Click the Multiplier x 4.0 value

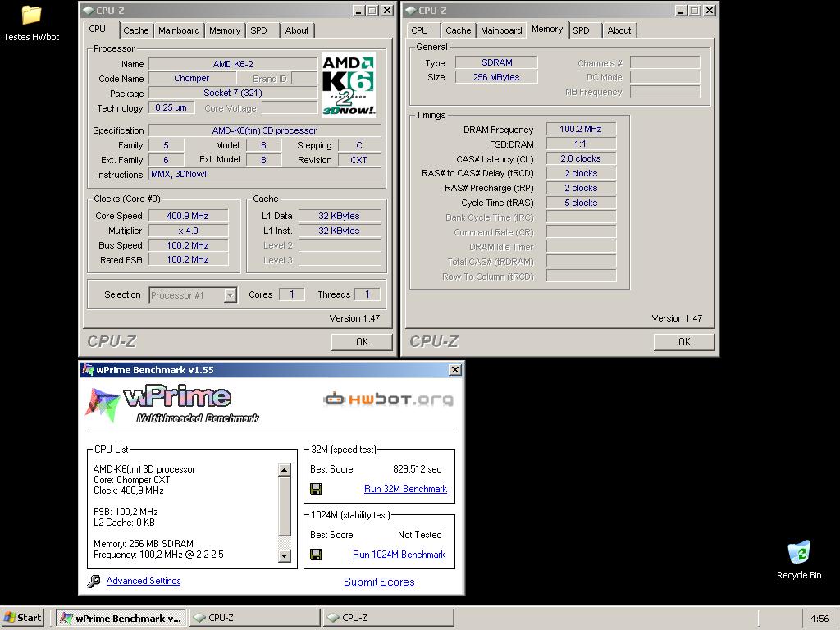(188, 231)
